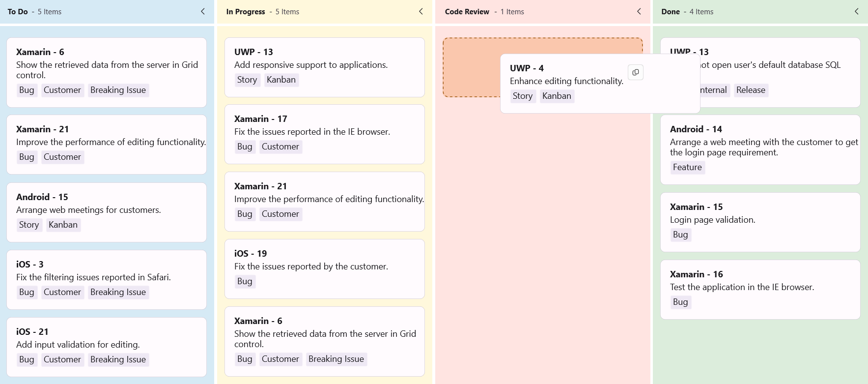Click Bug tag on iOS - 19 card
Viewport: 868px width, 384px height.
coord(245,281)
